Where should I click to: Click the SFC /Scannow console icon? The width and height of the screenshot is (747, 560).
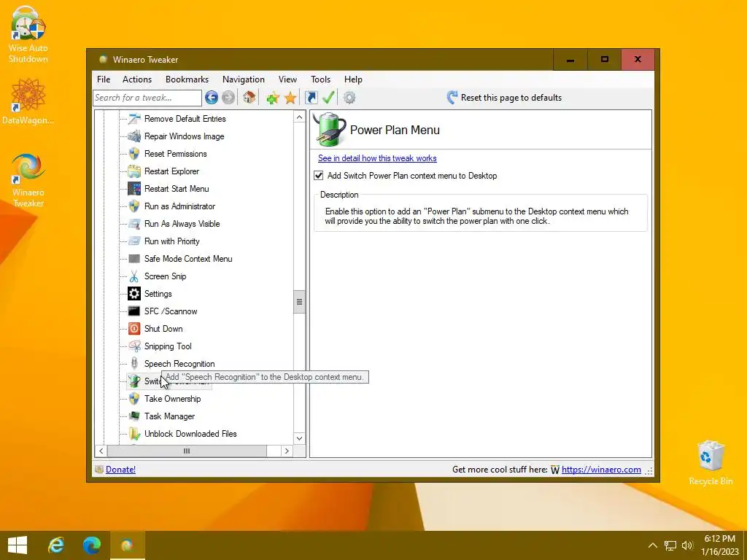(134, 311)
